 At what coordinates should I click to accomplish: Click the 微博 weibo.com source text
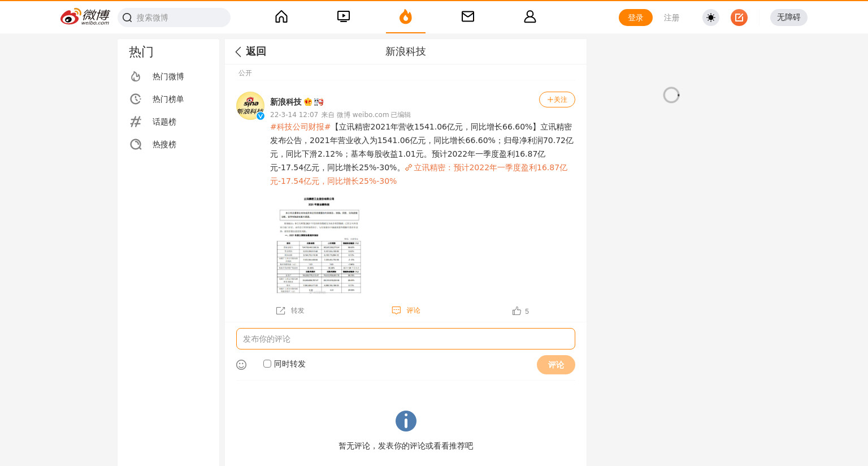(363, 115)
